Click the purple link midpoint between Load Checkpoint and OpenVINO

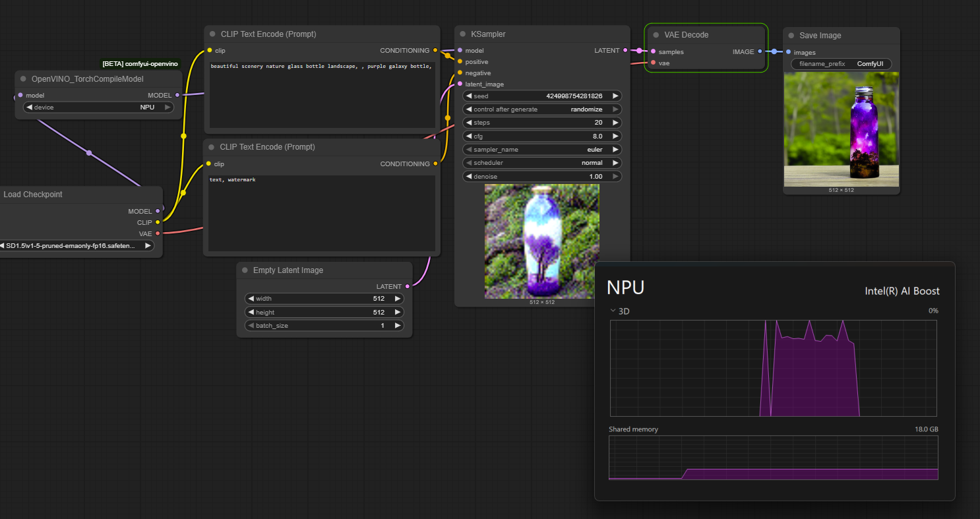click(89, 153)
